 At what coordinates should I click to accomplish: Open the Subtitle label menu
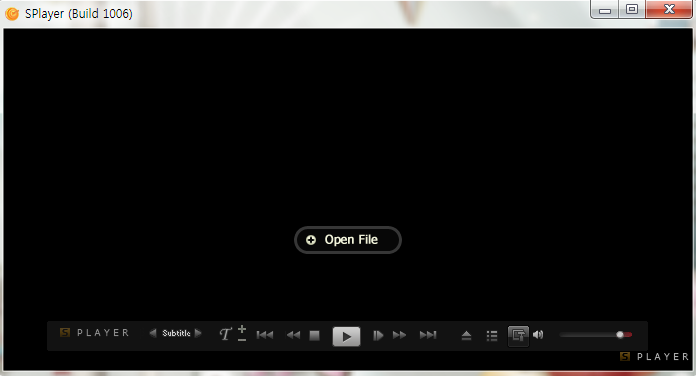tap(176, 333)
